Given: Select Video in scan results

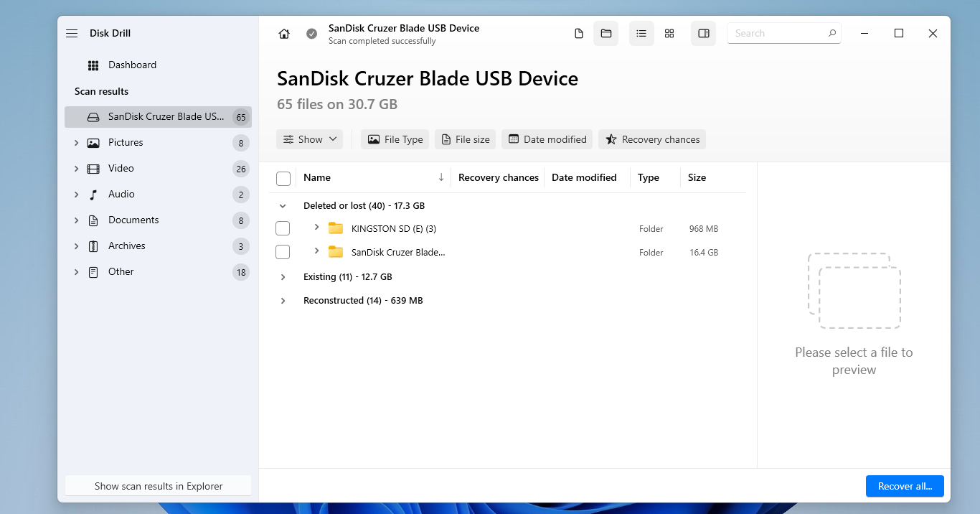Looking at the screenshot, I should pos(158,169).
